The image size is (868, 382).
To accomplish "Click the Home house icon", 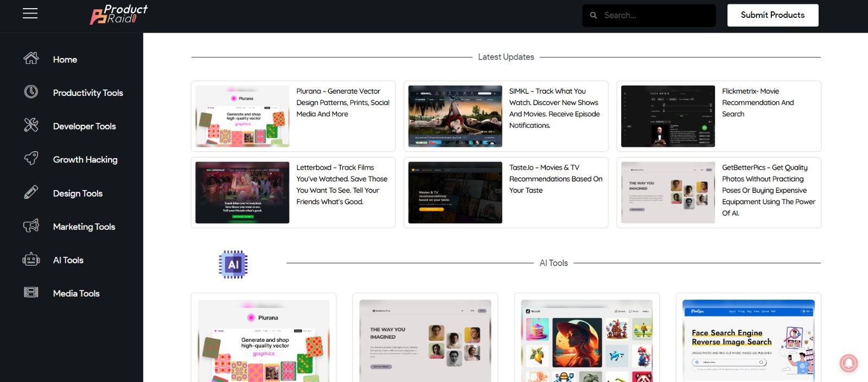I will click(x=31, y=58).
